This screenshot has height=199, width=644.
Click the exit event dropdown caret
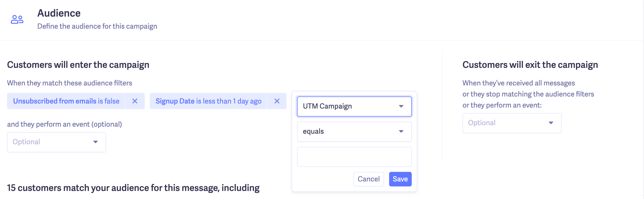click(551, 123)
